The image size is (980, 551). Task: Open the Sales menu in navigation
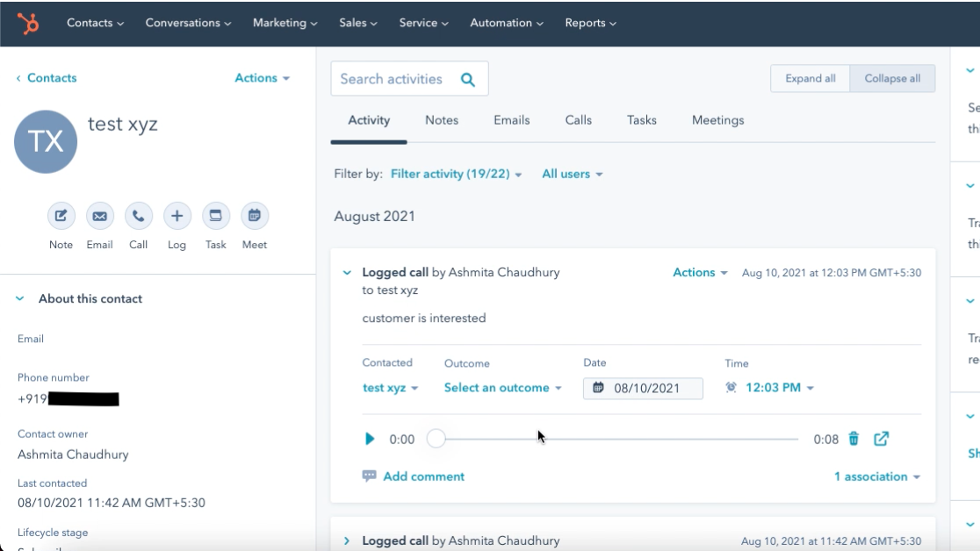pyautogui.click(x=357, y=23)
